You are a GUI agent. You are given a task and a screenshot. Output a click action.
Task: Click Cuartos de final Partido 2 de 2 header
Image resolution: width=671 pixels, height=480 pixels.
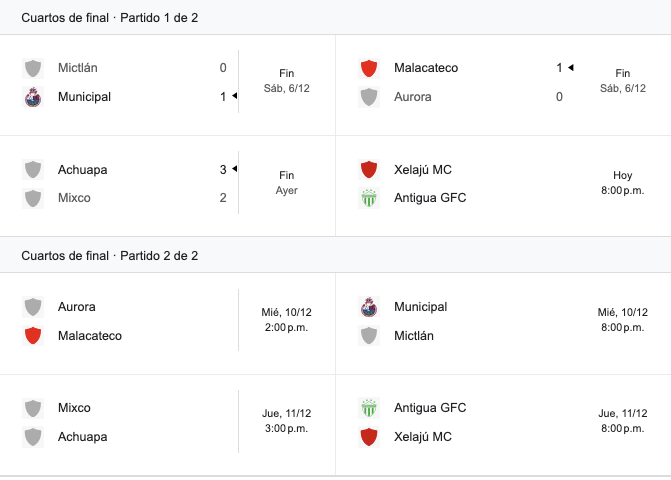point(110,256)
